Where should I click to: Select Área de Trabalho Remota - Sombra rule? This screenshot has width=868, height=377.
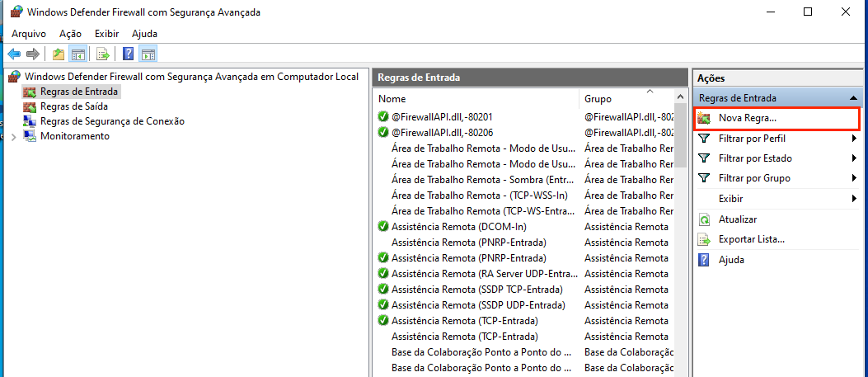click(485, 179)
